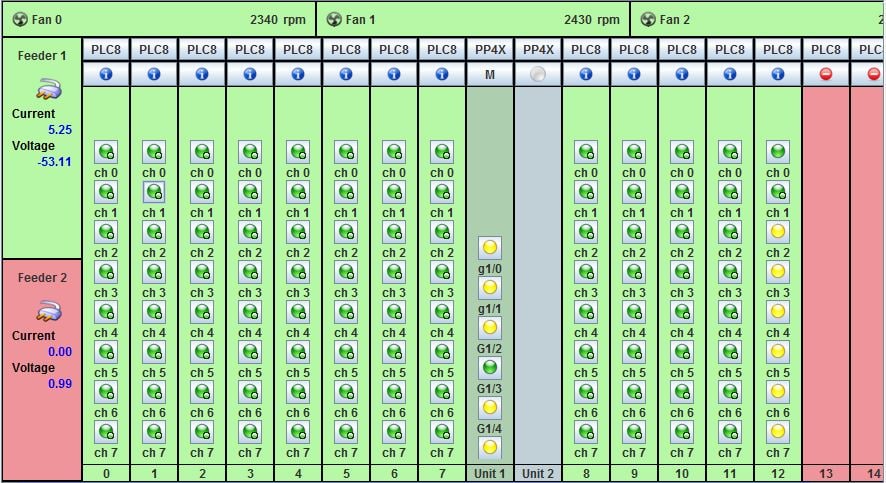Click the slot number 13 footer
This screenshot has width=886, height=483.
pos(826,473)
